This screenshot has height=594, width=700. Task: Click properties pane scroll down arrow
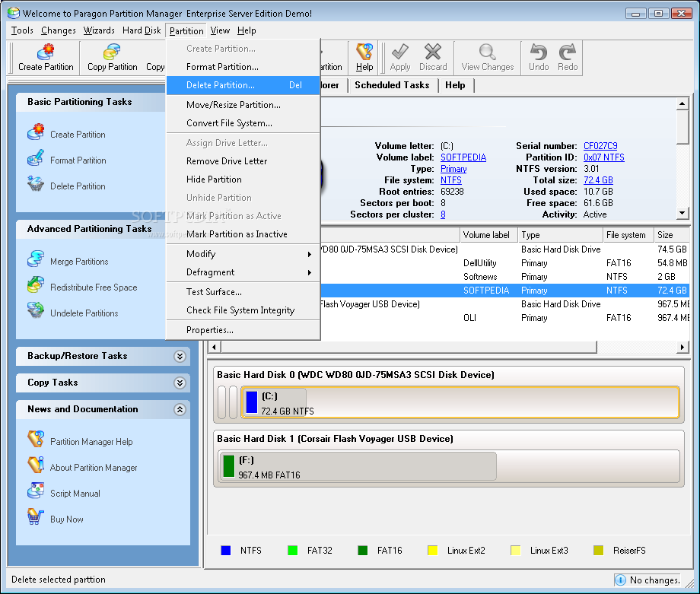682,213
